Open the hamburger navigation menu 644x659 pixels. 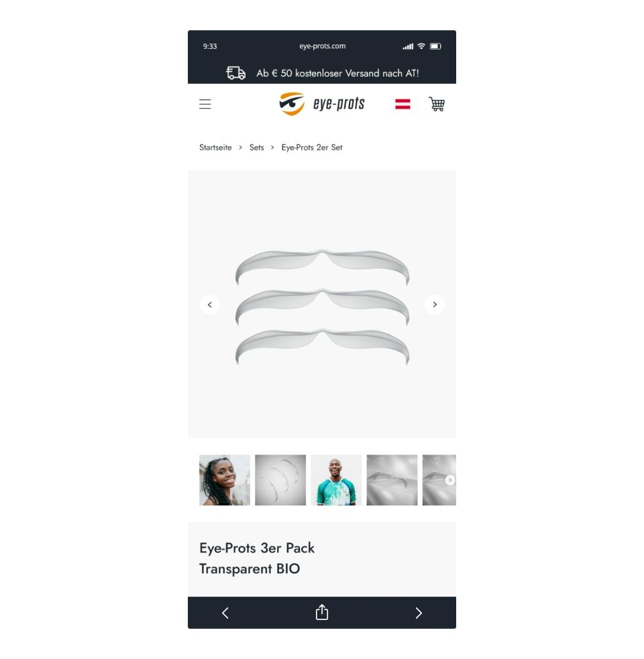(205, 104)
